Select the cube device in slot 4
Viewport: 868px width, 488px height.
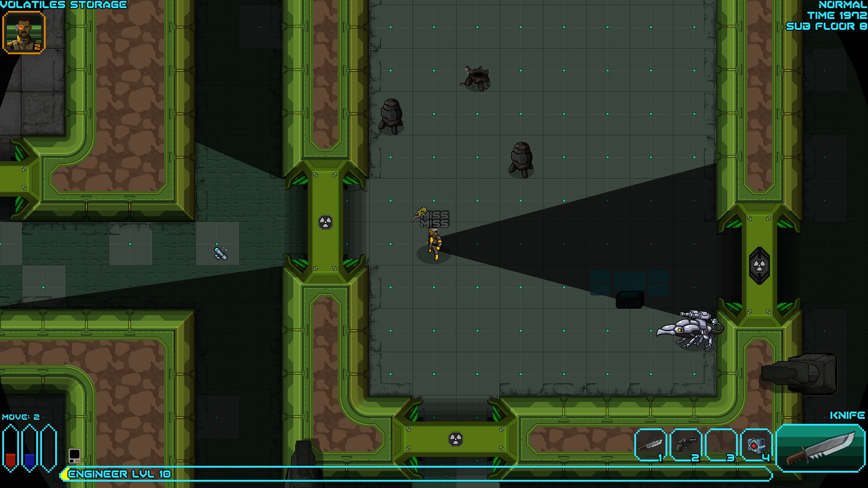pos(756,445)
